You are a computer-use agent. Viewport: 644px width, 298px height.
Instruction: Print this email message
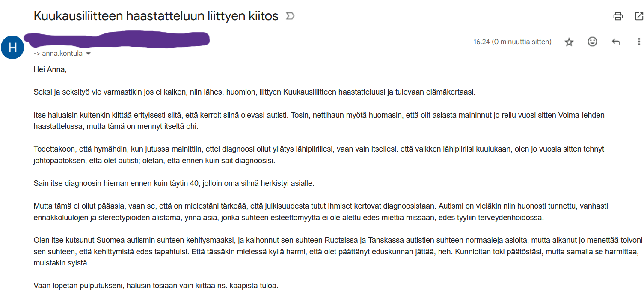tap(618, 16)
